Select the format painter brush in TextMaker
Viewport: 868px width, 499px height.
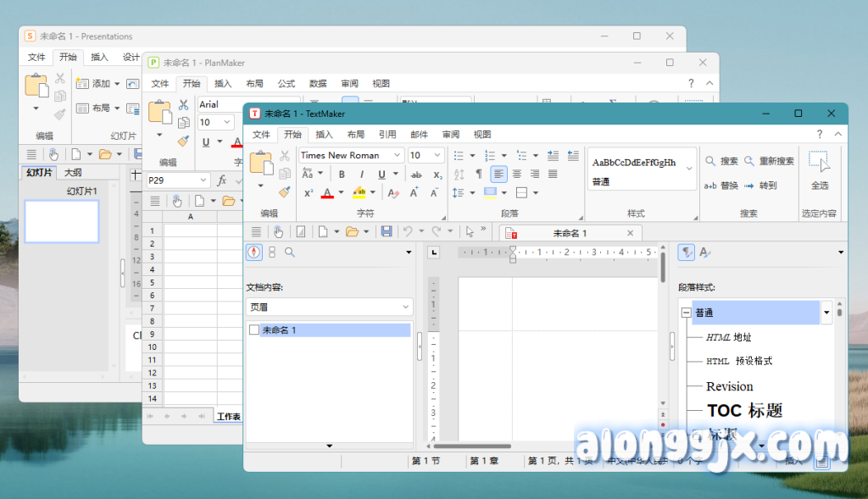click(284, 192)
